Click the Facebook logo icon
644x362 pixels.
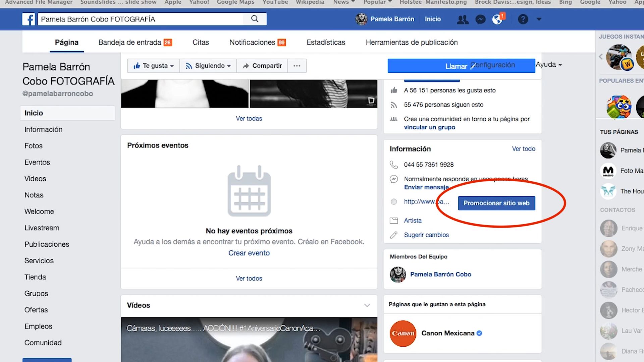point(29,19)
